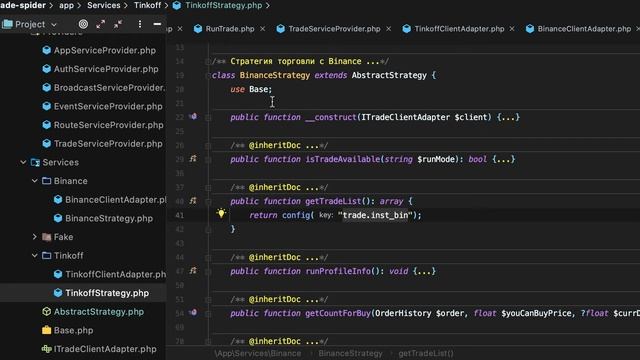The image size is (640, 360).
Task: Click AbstractStrategy in the class declaration
Action: (389, 75)
